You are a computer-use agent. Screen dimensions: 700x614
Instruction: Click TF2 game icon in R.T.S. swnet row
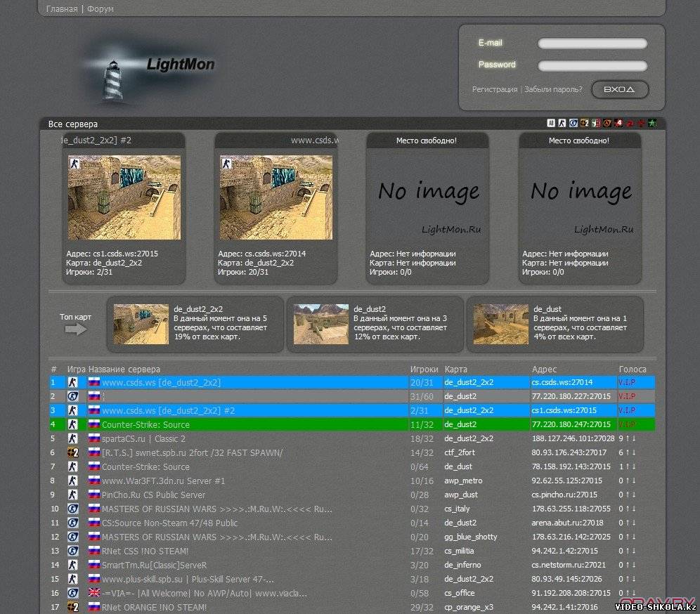[x=73, y=452]
